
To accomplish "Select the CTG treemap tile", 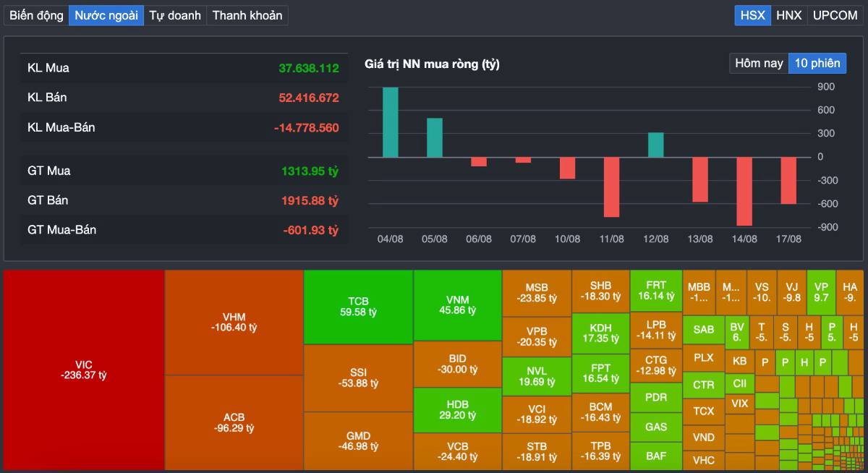I will pyautogui.click(x=656, y=365).
